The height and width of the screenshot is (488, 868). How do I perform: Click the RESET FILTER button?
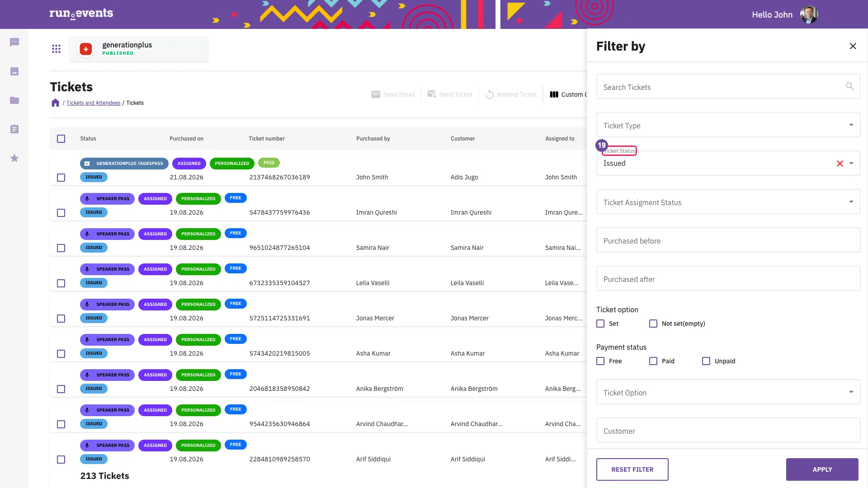tap(632, 469)
